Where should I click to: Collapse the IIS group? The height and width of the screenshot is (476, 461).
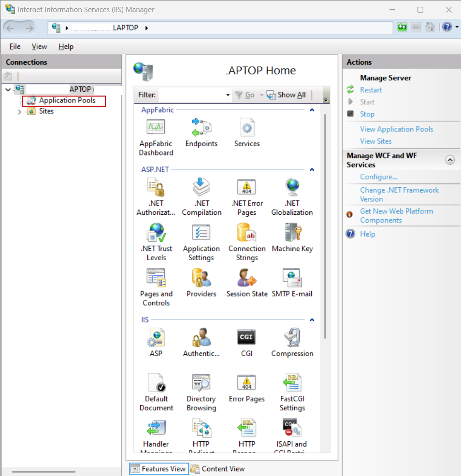click(312, 320)
